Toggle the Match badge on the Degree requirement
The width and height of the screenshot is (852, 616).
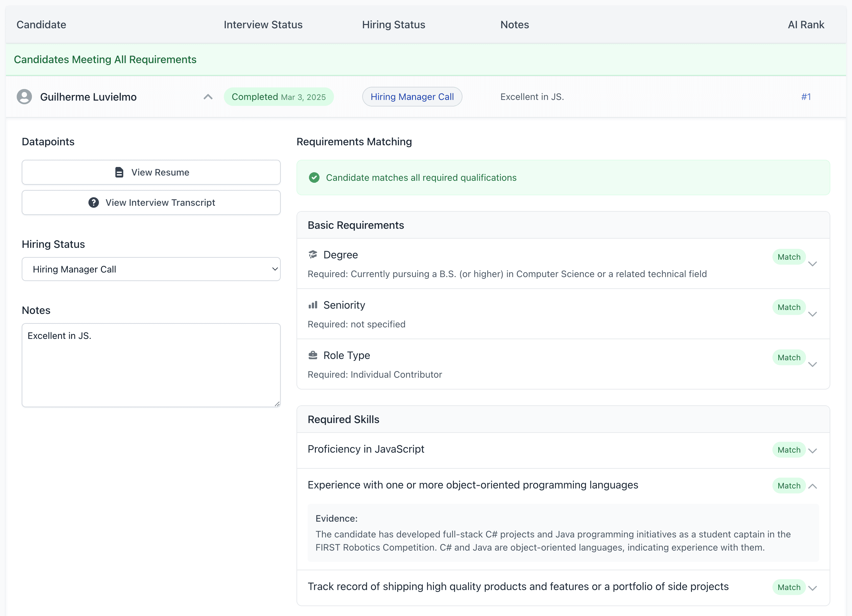[789, 257]
